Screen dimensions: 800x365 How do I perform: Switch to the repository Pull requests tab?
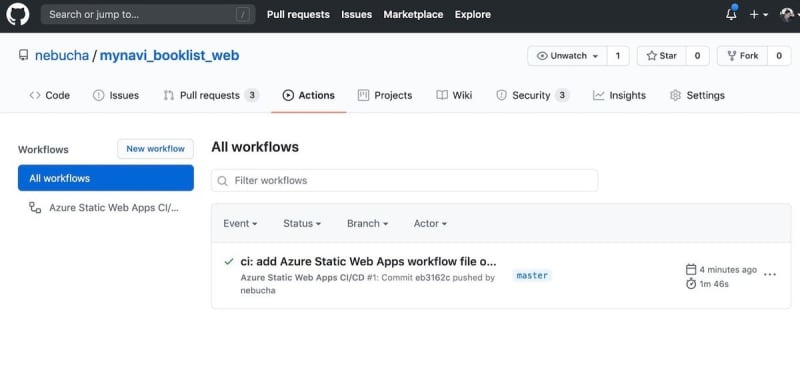(211, 95)
